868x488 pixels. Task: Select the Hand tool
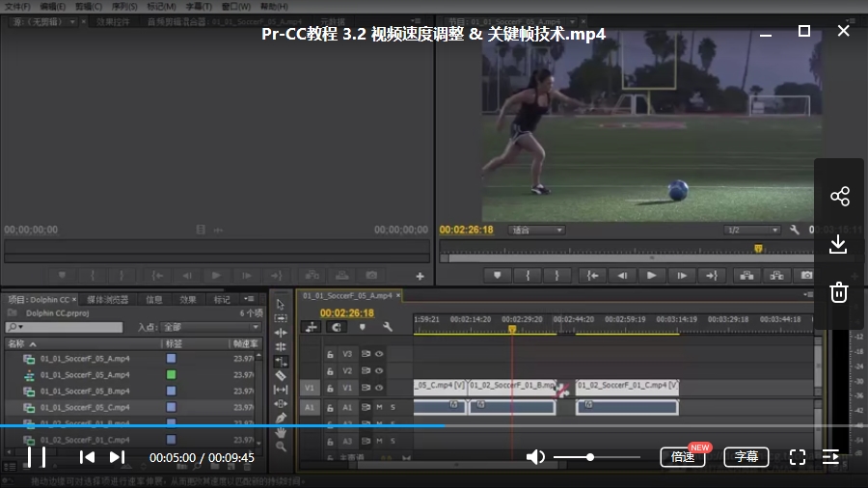(x=281, y=432)
